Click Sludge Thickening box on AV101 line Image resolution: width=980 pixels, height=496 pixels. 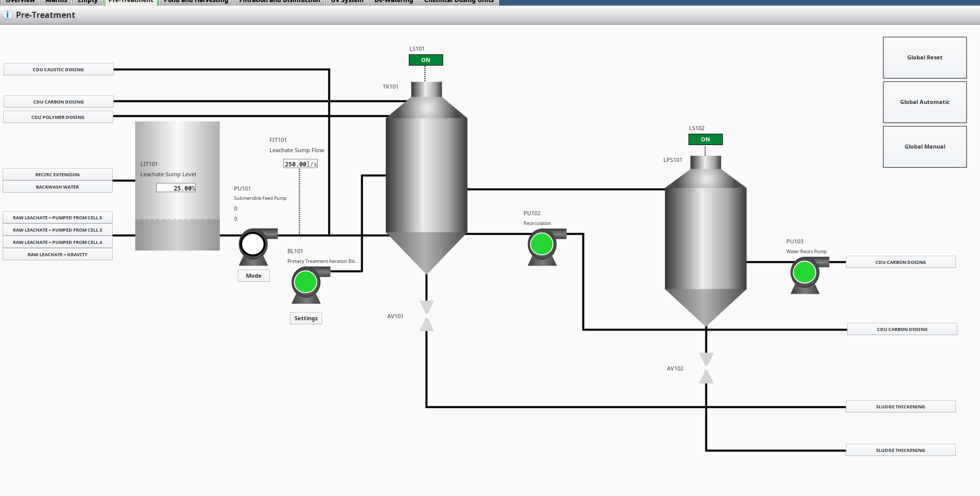(x=901, y=406)
